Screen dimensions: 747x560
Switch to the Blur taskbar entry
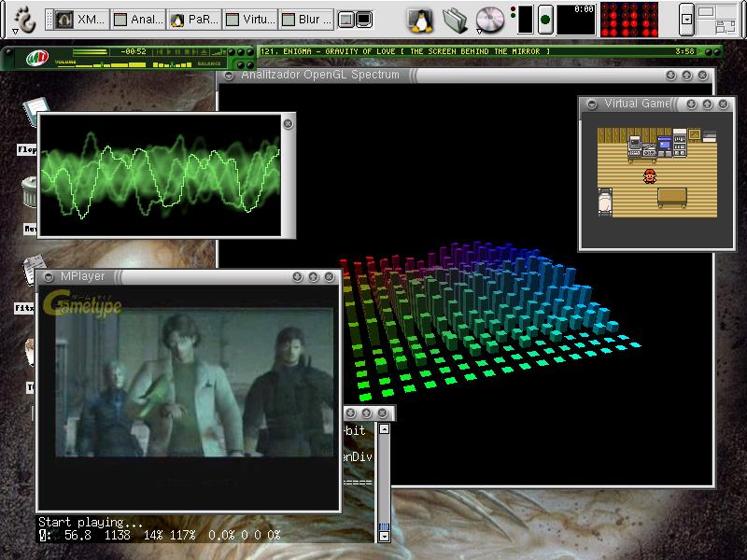[306, 19]
